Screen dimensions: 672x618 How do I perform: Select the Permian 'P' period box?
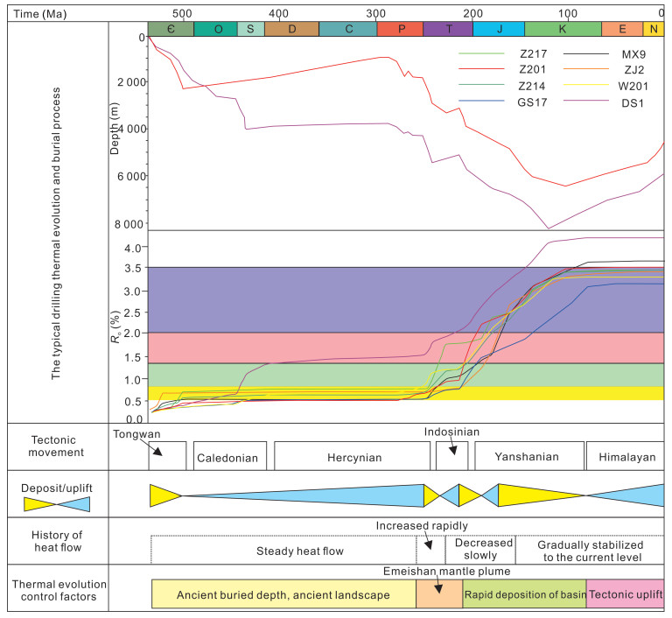click(400, 29)
